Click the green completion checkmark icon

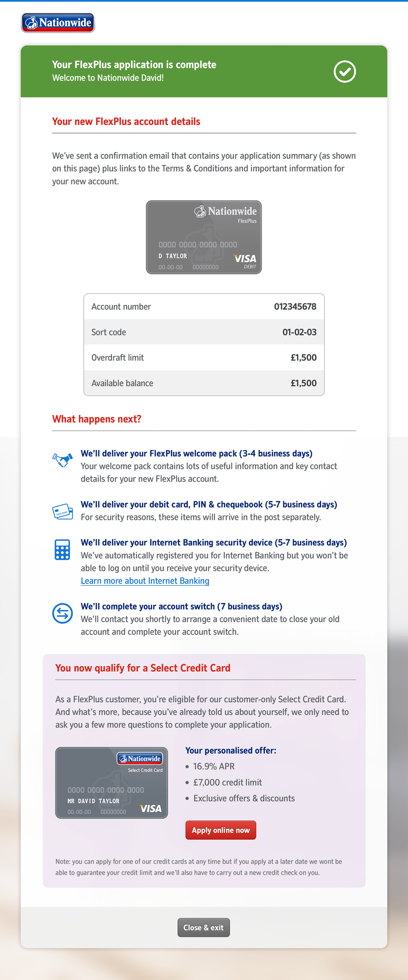pos(345,72)
